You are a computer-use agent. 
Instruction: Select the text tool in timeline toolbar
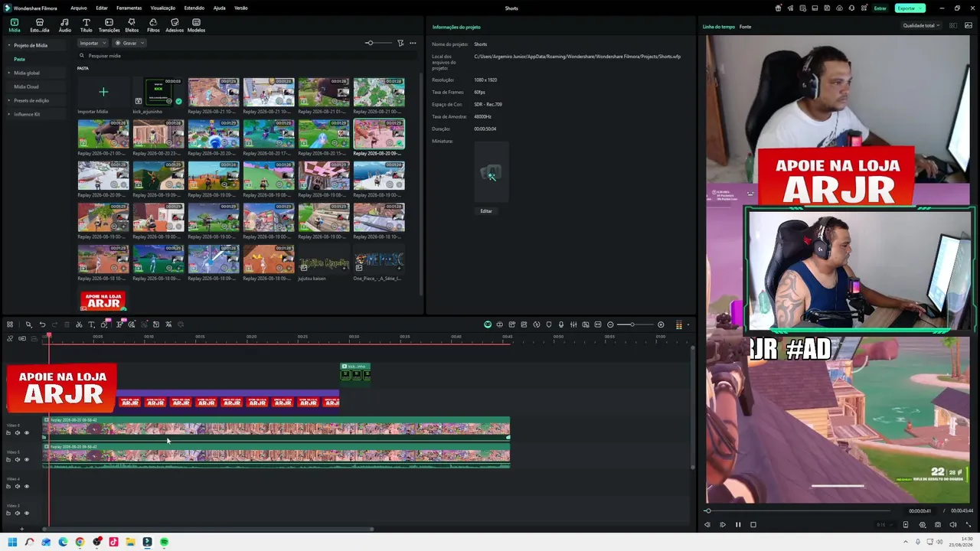pyautogui.click(x=91, y=324)
